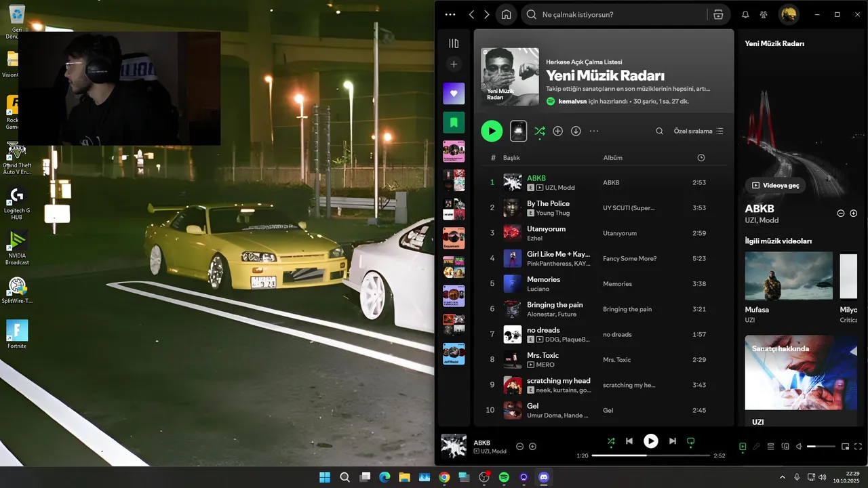Open the notifications bell
Image resolution: width=868 pixels, height=488 pixels.
745,14
